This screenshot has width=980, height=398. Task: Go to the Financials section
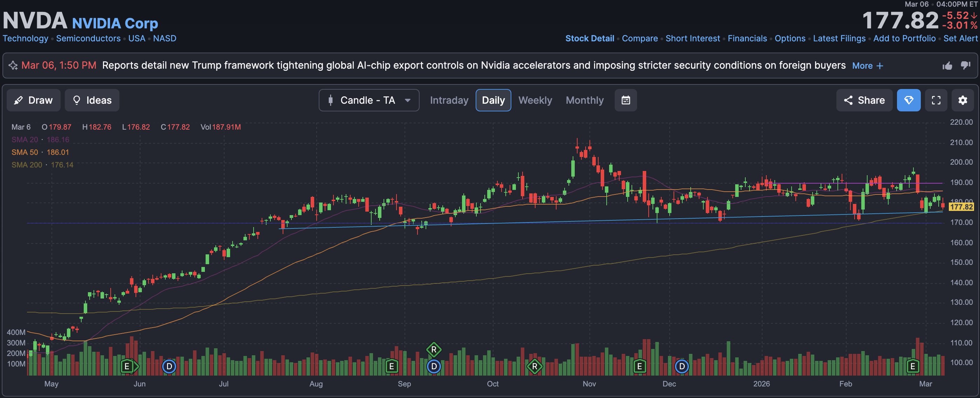tap(747, 39)
